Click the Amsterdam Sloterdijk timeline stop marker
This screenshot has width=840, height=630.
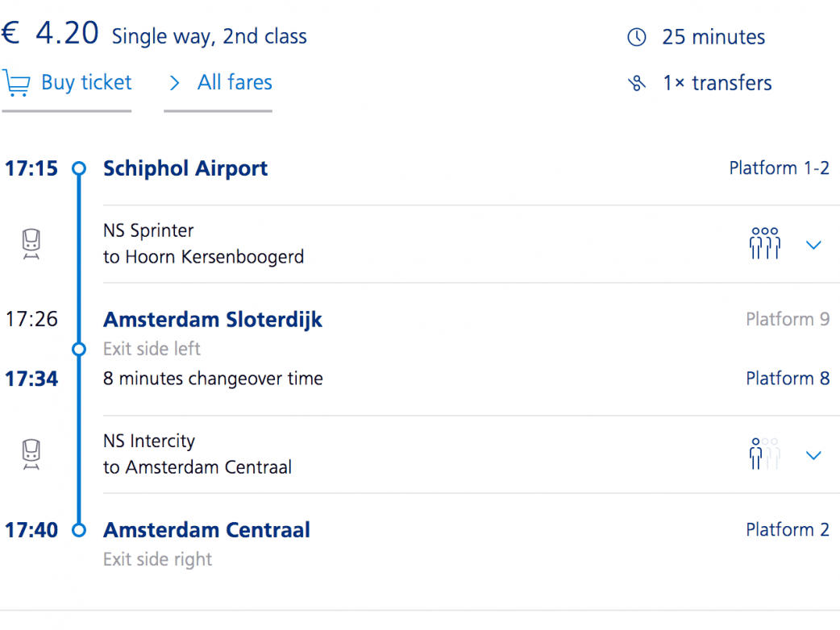[79, 349]
